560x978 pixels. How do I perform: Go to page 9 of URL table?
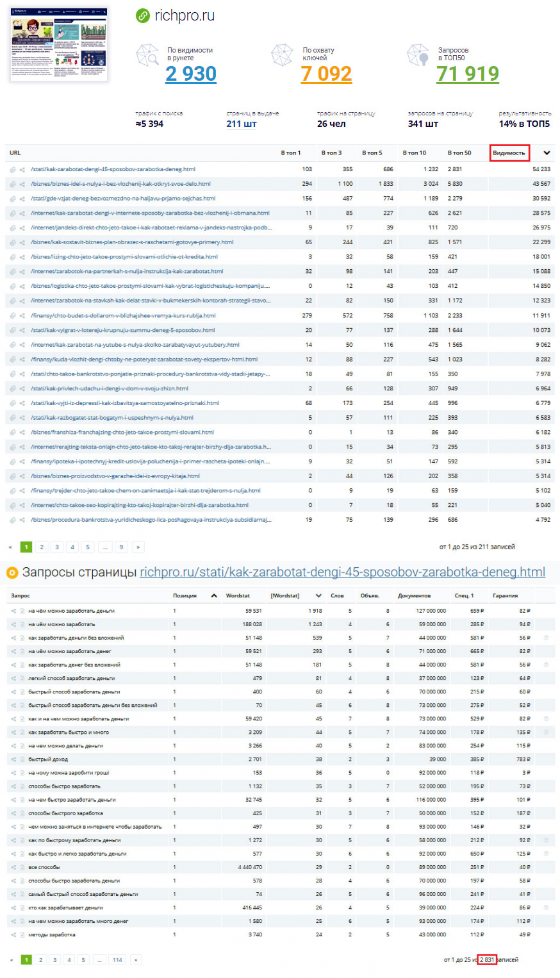(x=121, y=547)
